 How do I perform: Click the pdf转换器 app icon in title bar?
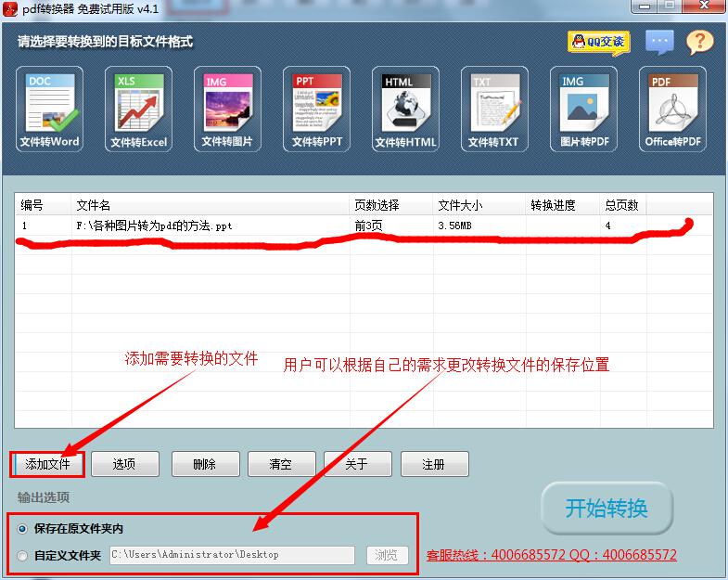point(10,9)
